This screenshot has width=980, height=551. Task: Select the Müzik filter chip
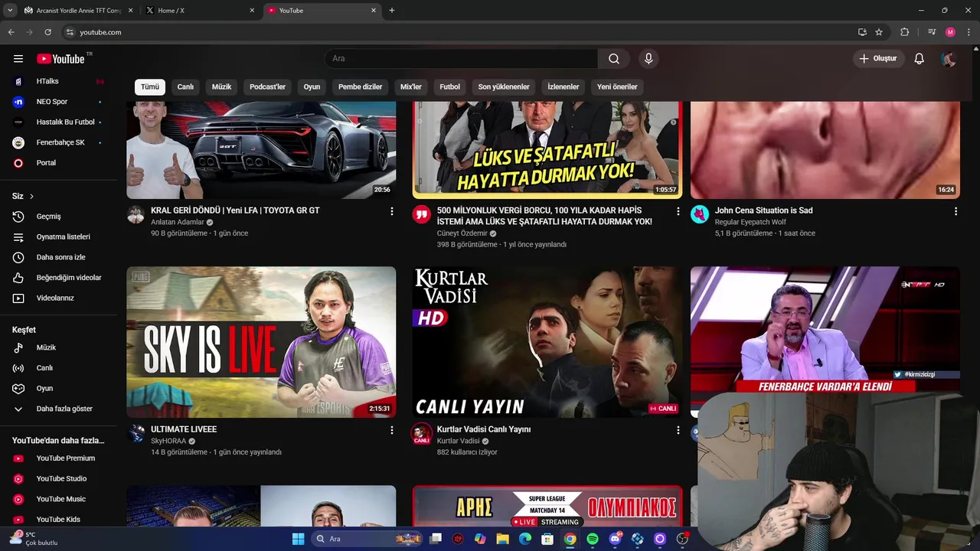coord(221,87)
